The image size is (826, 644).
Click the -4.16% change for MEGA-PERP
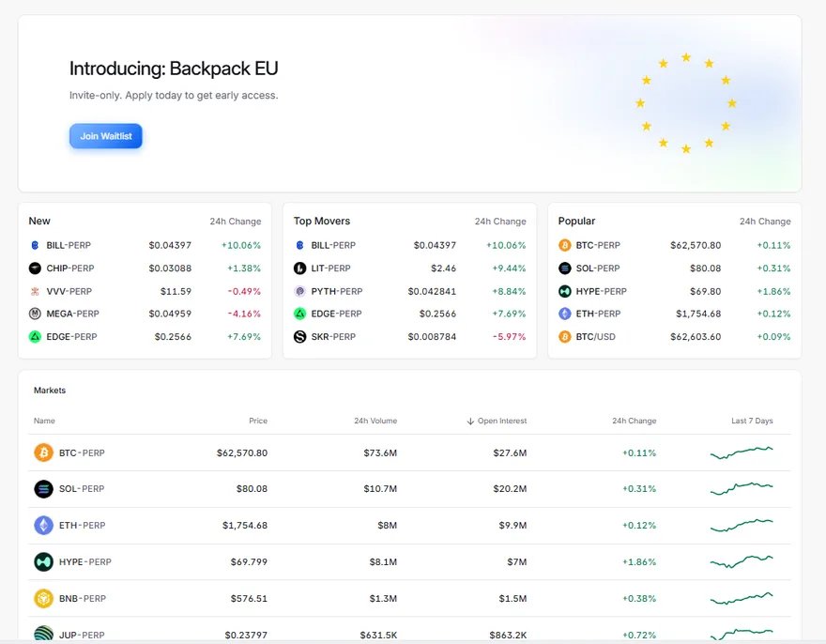point(244,314)
